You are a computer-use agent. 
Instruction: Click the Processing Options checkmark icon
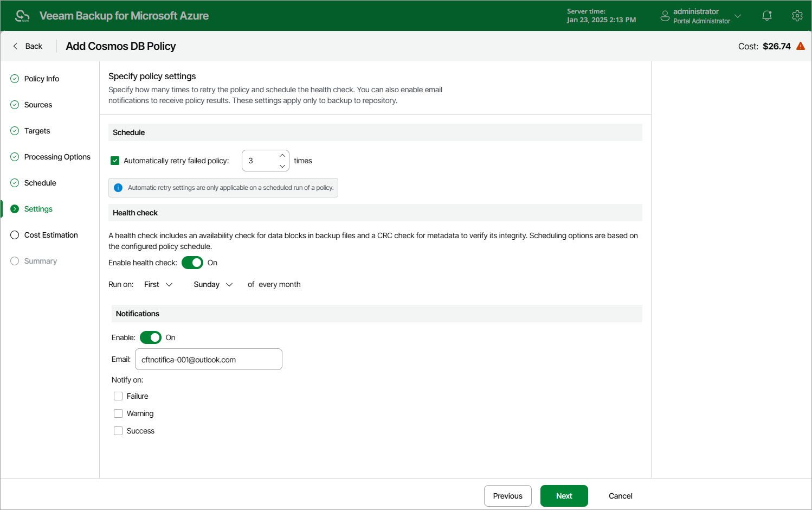tap(15, 157)
